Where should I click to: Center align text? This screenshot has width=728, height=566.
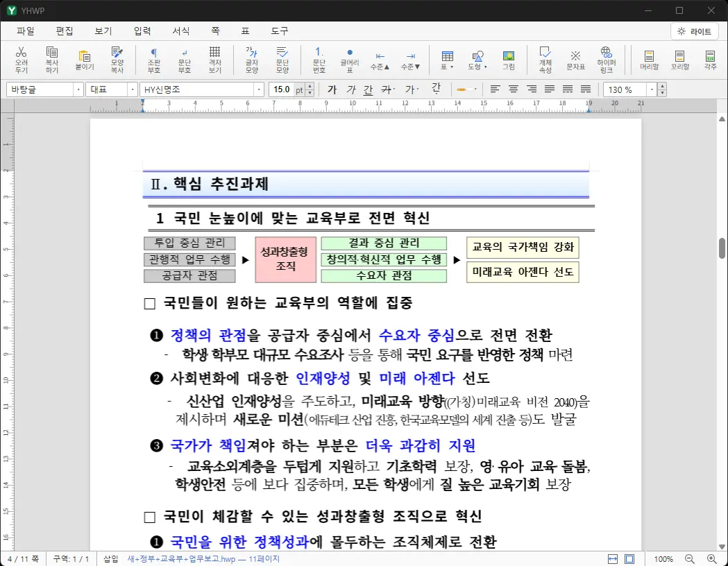(x=513, y=89)
